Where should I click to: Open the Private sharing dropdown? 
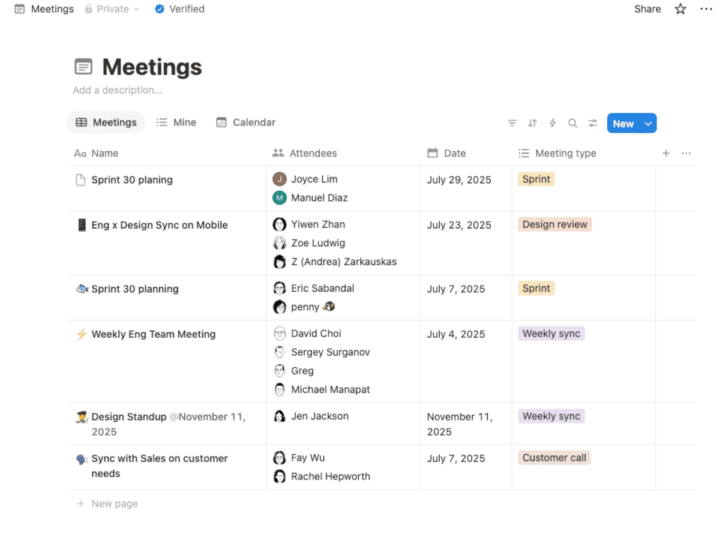coord(112,9)
